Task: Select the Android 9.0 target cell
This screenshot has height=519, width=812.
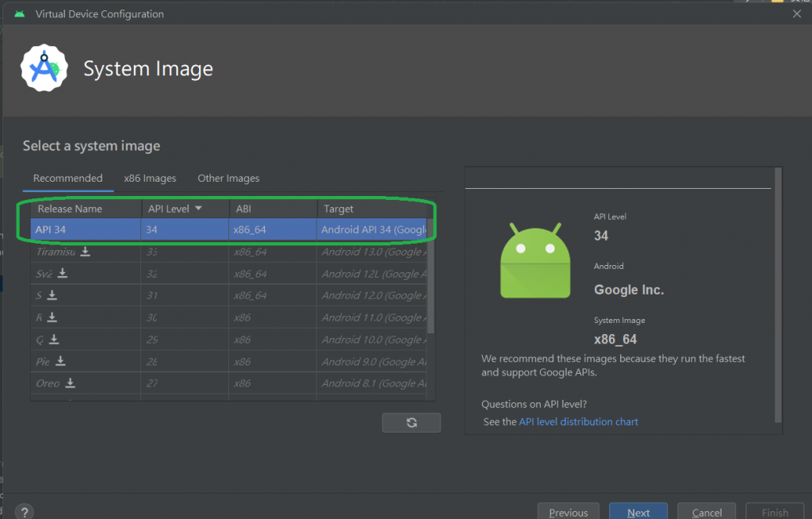Action: click(372, 361)
